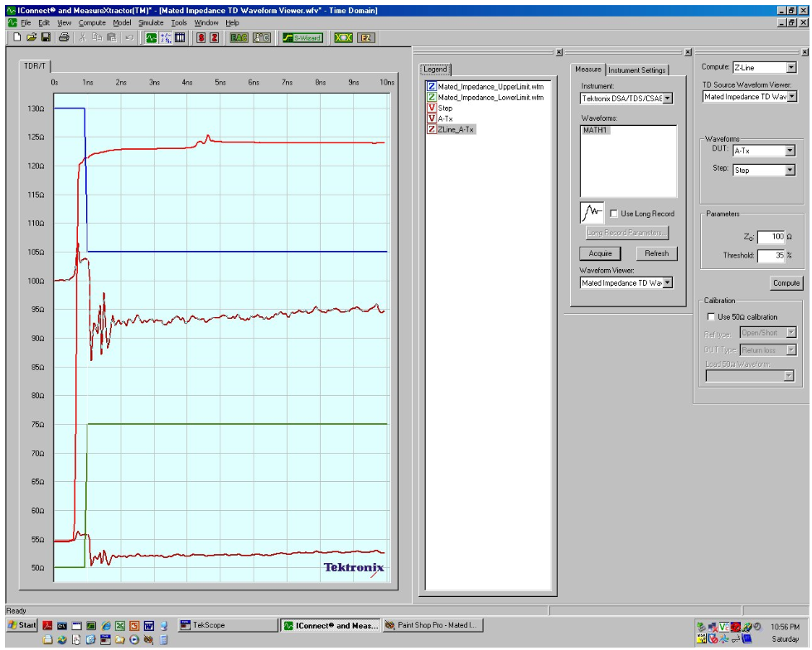Image resolution: width=812 pixels, height=650 pixels.
Task: Open the DUT waveform dropdown showing A-Tx
Action: tap(790, 151)
